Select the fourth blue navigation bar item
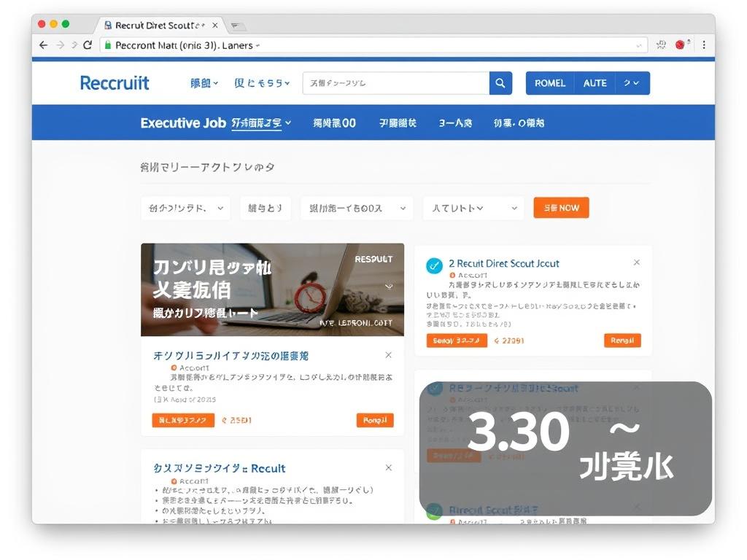Image resolution: width=747 pixels, height=560 pixels. coord(455,122)
